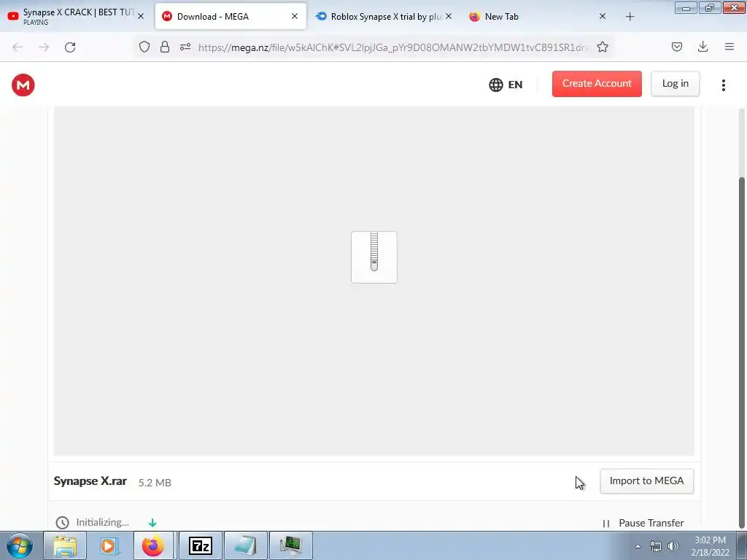Open the tracking protection shield panel

click(x=144, y=47)
